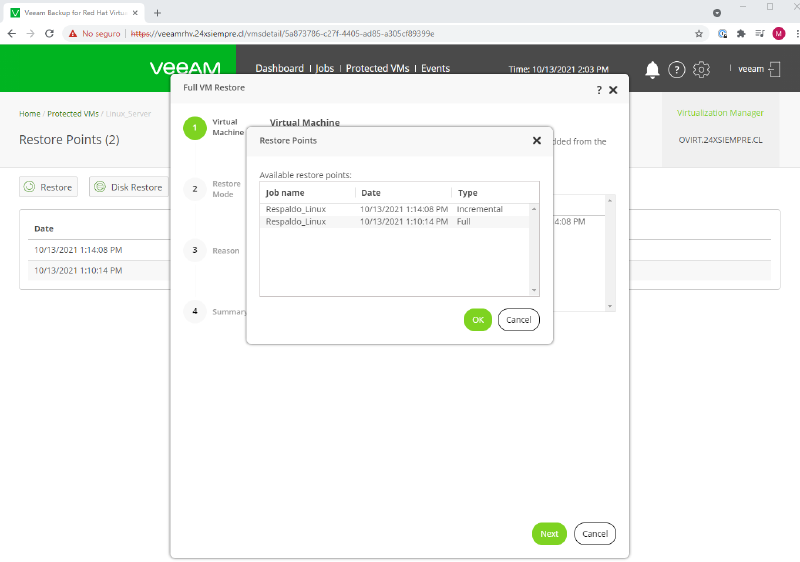Select wizard step 2 Restore Mode
The image size is (800, 562).
(x=212, y=189)
